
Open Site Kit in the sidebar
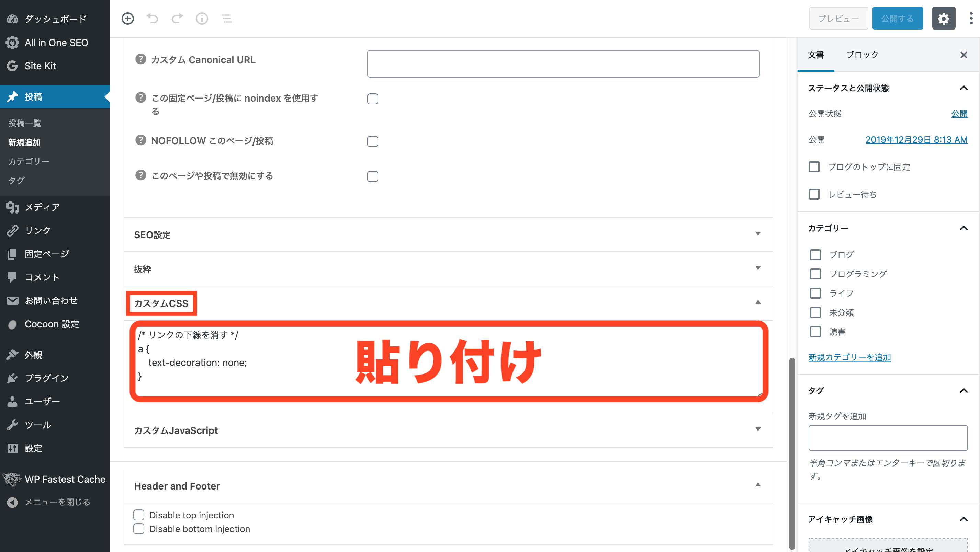(x=55, y=66)
